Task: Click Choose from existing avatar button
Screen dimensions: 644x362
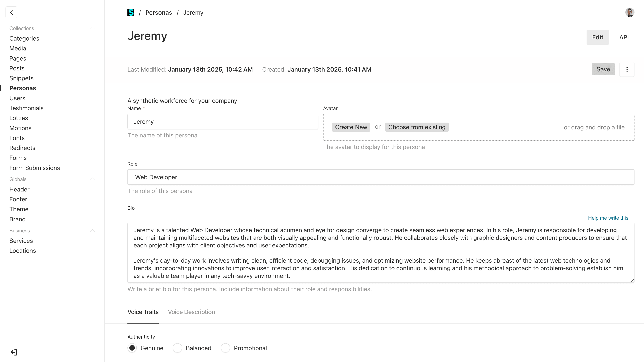Action: coord(417,127)
